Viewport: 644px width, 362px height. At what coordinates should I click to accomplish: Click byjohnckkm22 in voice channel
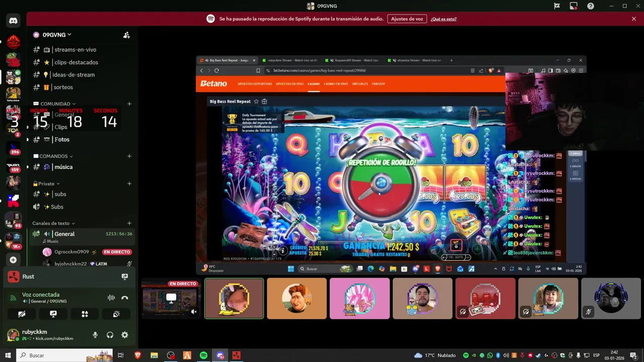[x=87, y=263]
